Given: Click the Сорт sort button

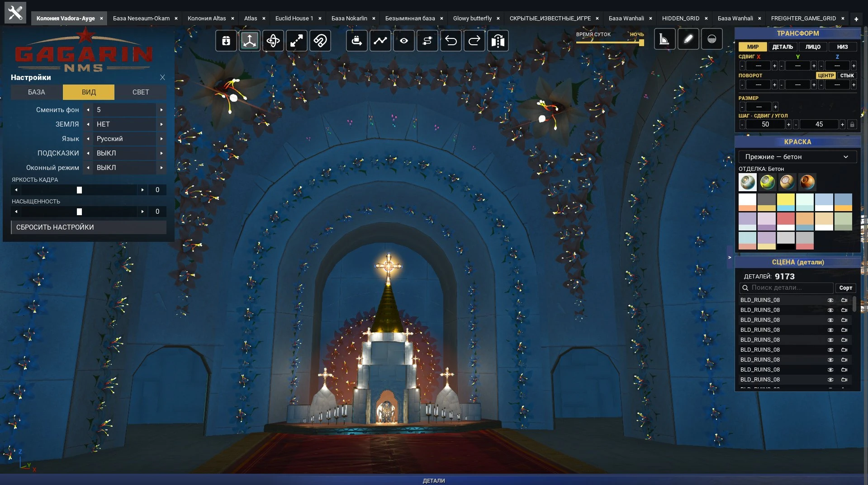Looking at the screenshot, I should coord(845,288).
